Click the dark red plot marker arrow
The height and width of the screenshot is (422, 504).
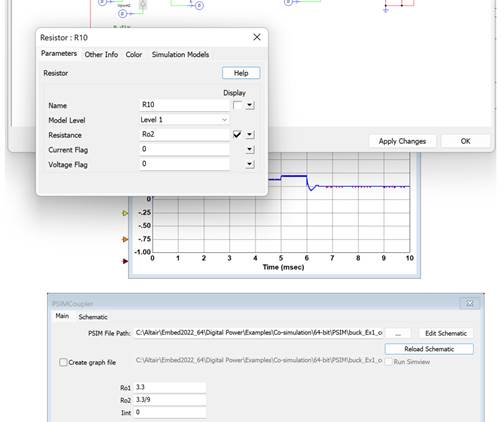[125, 261]
